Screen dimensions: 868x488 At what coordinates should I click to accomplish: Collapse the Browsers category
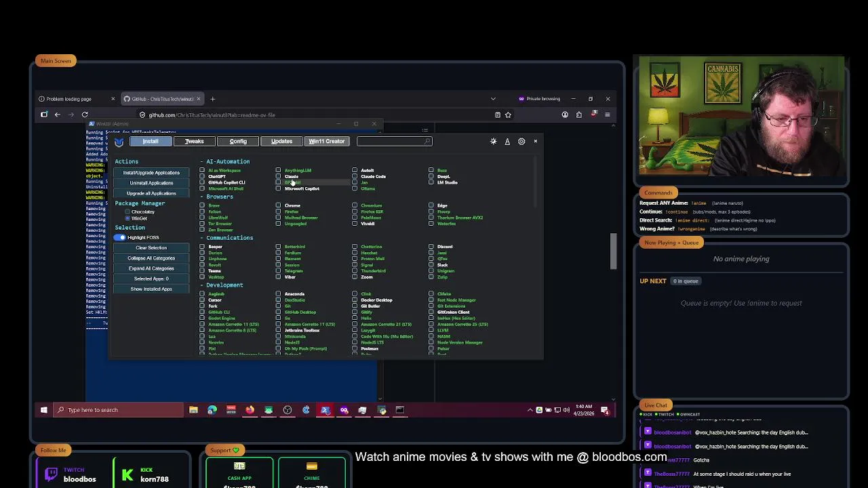(216, 197)
